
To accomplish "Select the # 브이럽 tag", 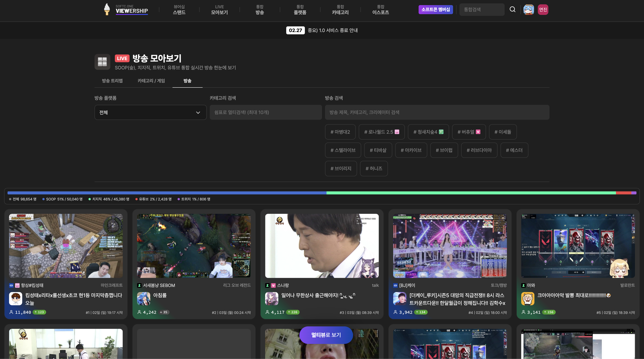I will pos(444,150).
